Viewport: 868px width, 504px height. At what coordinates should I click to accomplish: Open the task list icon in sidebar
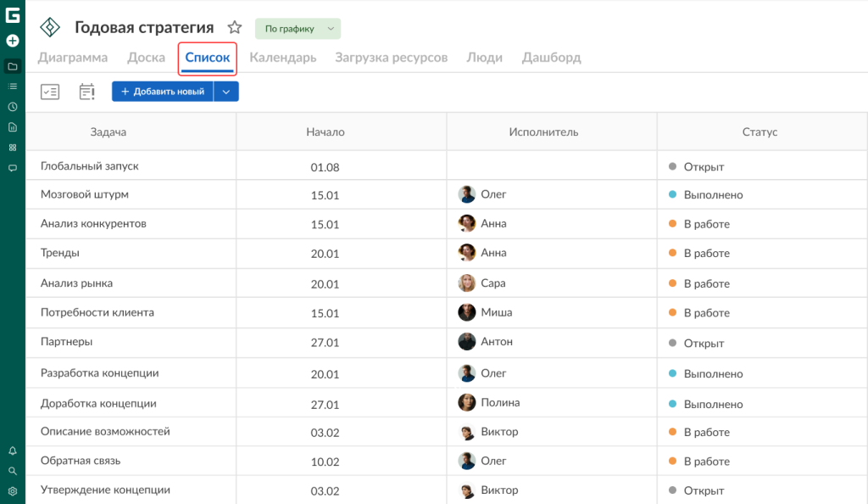point(12,87)
